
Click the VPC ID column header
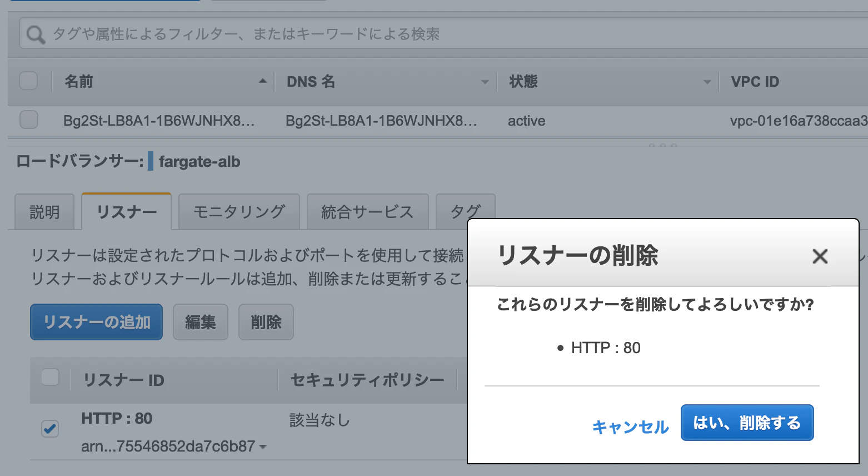(x=755, y=82)
